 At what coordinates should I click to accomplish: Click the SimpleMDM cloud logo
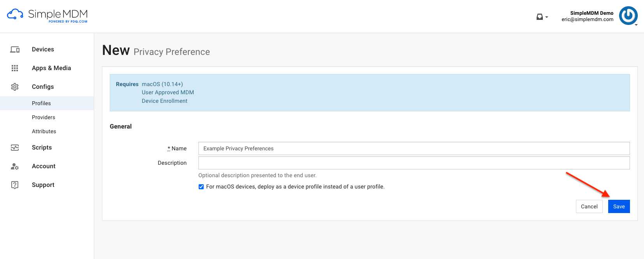pyautogui.click(x=15, y=14)
